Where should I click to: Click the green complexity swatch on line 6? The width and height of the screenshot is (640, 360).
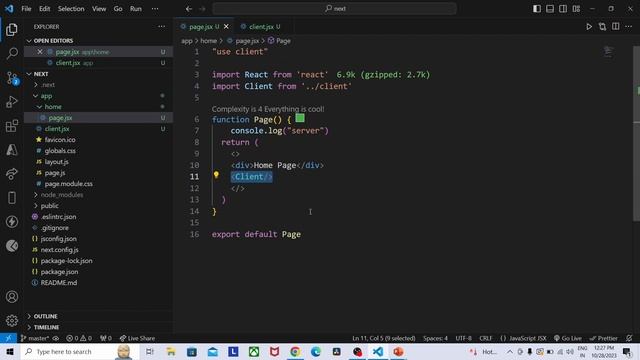300,118
